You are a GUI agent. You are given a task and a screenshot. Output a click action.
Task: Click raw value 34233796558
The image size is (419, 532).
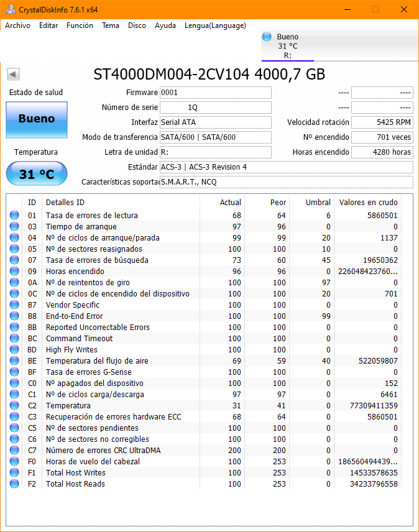(x=374, y=484)
